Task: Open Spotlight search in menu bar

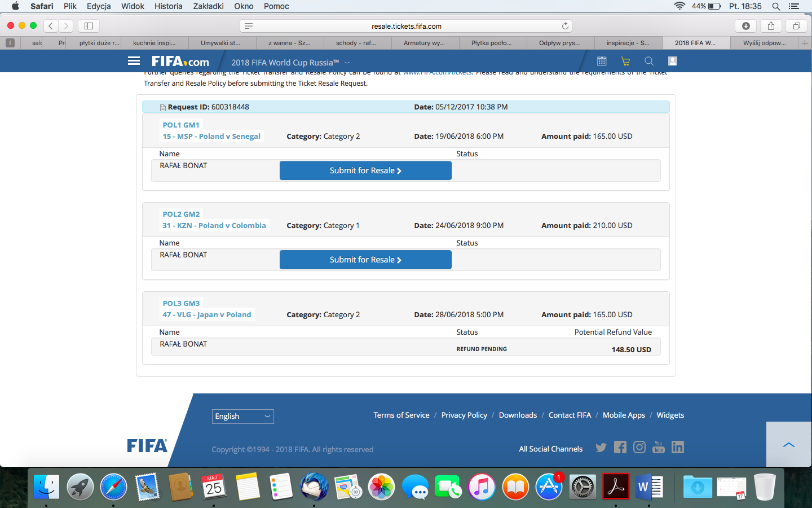Action: (x=776, y=6)
